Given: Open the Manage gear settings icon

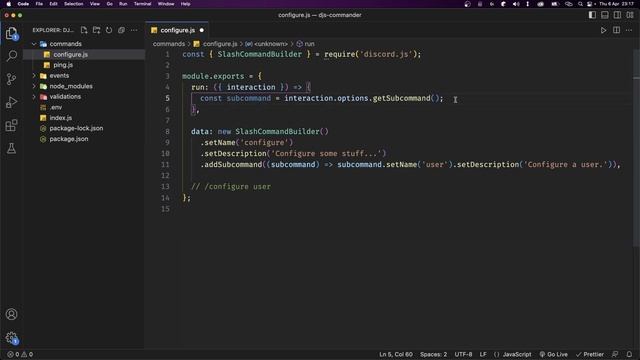Looking at the screenshot, I should (x=12, y=338).
